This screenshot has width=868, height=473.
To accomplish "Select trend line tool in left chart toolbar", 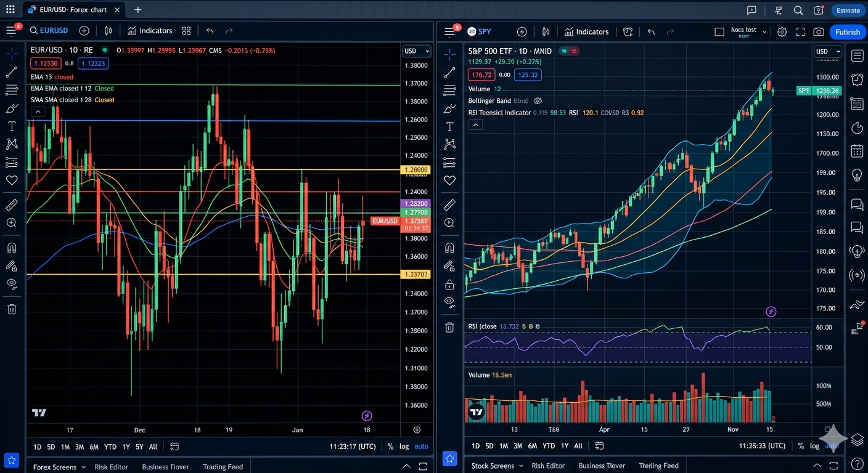I will tap(12, 72).
